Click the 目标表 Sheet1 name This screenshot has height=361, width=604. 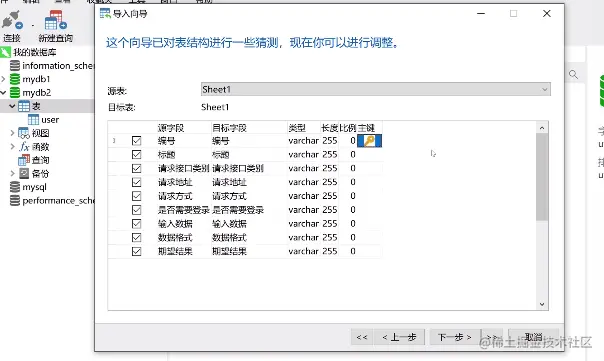pos(215,107)
